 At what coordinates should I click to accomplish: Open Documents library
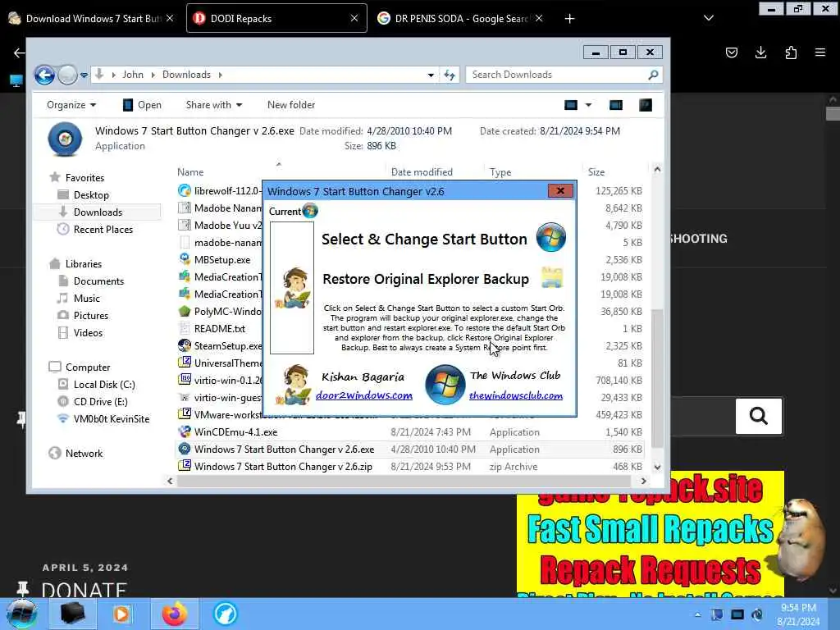[x=98, y=281]
